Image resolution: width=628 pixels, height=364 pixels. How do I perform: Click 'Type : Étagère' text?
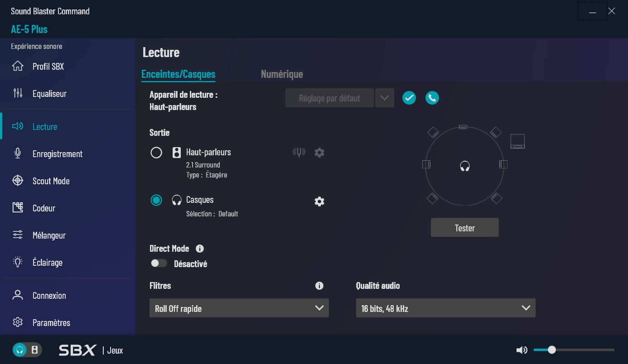click(x=207, y=175)
